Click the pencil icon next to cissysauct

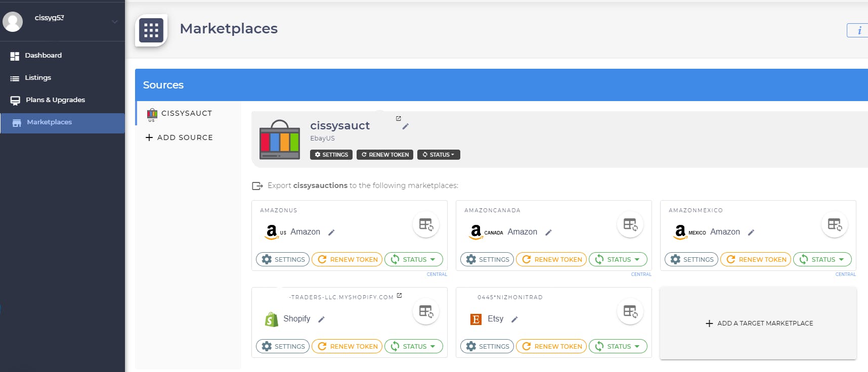coord(405,126)
